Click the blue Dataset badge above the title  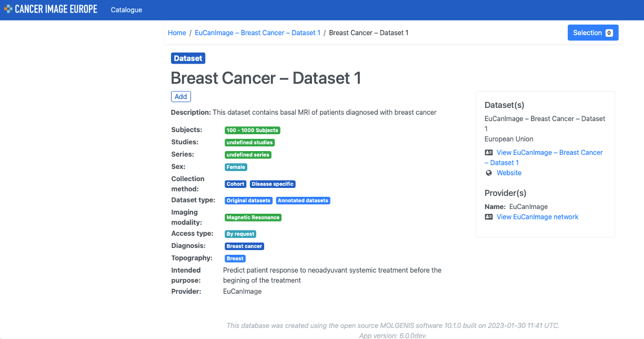[x=188, y=58]
